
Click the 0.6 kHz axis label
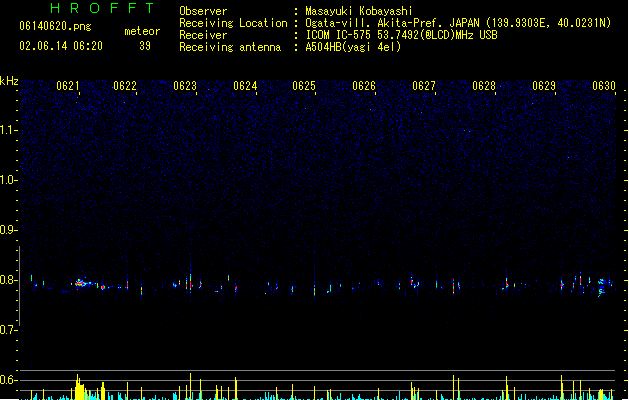(x=8, y=380)
